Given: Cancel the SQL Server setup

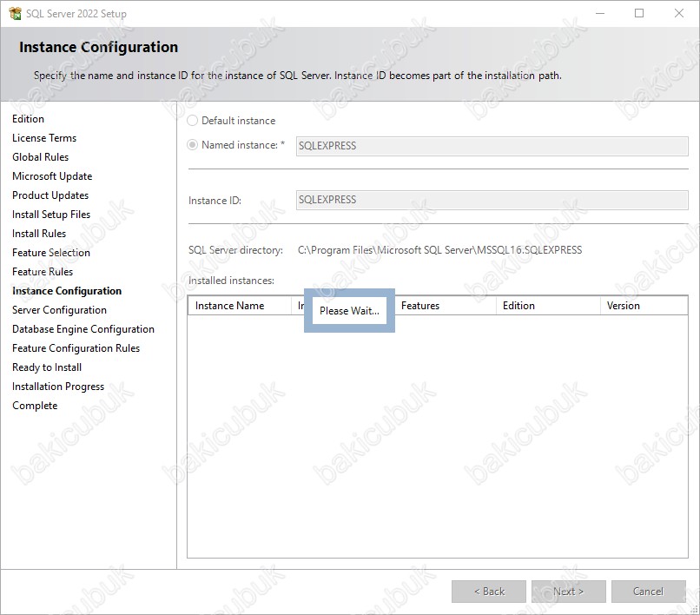Looking at the screenshot, I should (648, 592).
